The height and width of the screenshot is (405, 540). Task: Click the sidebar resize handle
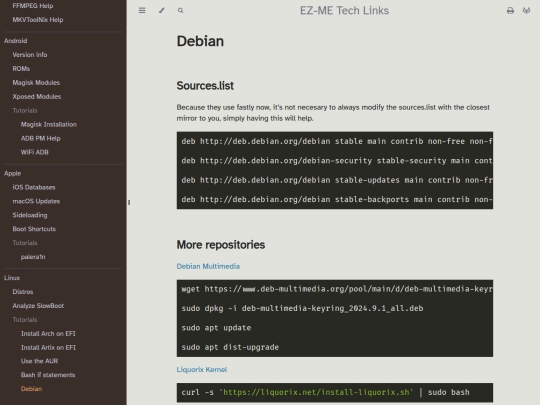pyautogui.click(x=129, y=202)
